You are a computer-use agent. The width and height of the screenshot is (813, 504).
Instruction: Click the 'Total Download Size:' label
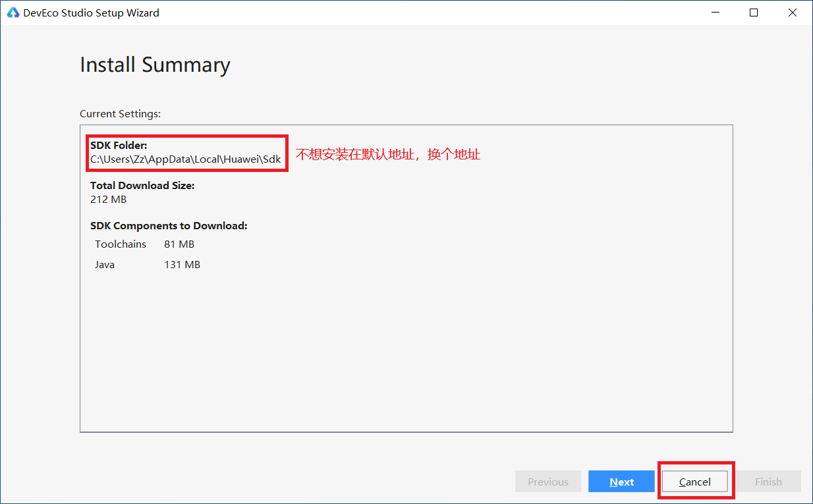(x=142, y=186)
